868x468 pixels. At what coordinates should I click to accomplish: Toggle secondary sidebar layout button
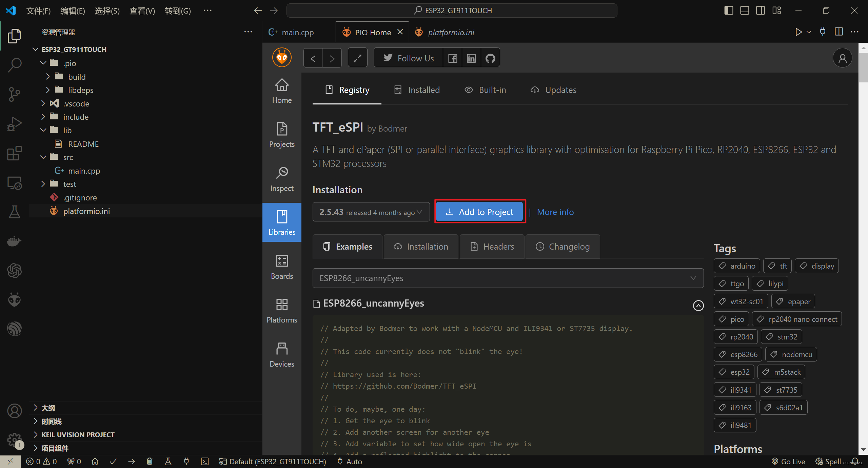761,11
